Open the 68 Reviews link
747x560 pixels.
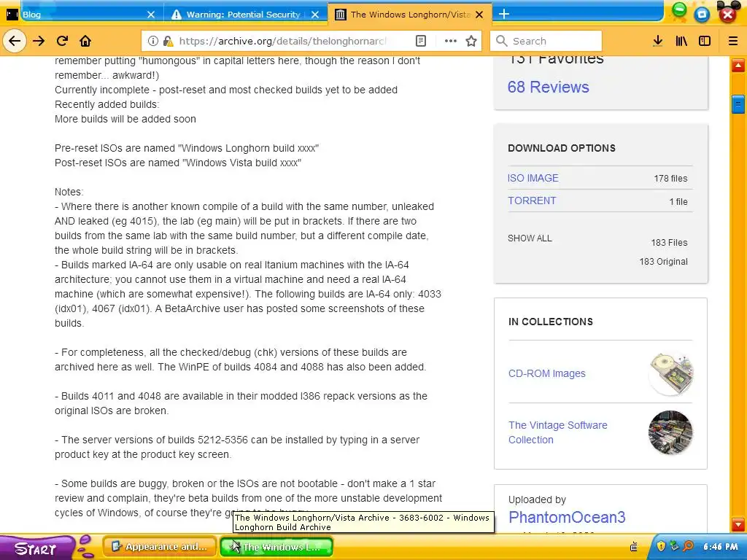(x=548, y=87)
